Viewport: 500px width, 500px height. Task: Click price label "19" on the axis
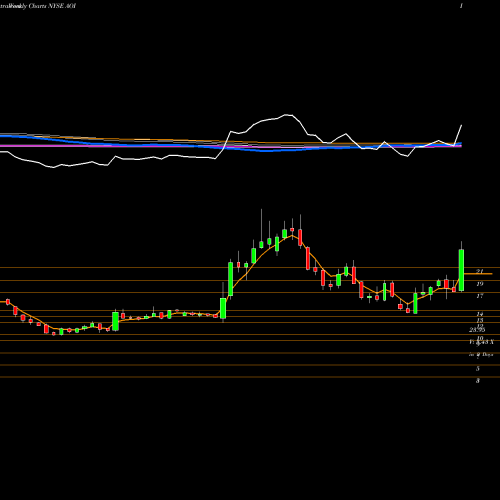[x=480, y=284]
